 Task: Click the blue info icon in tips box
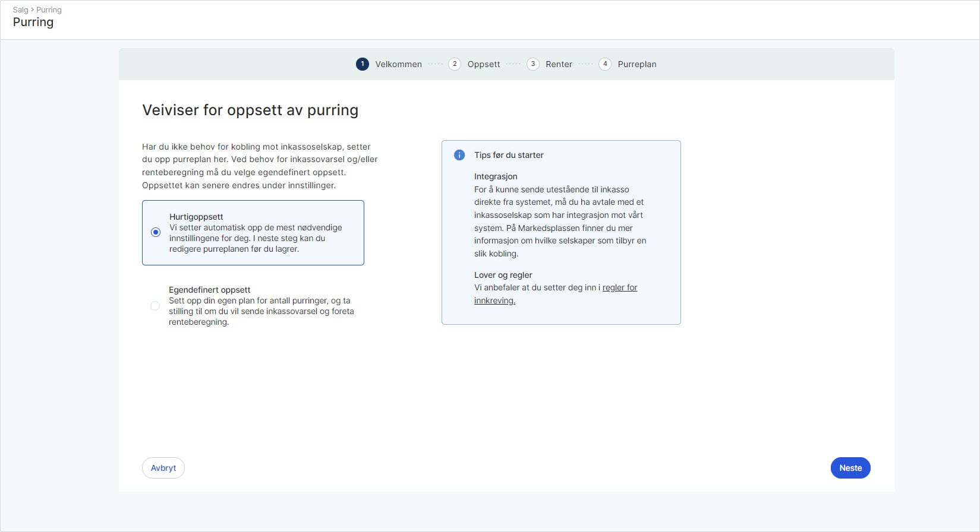459,155
